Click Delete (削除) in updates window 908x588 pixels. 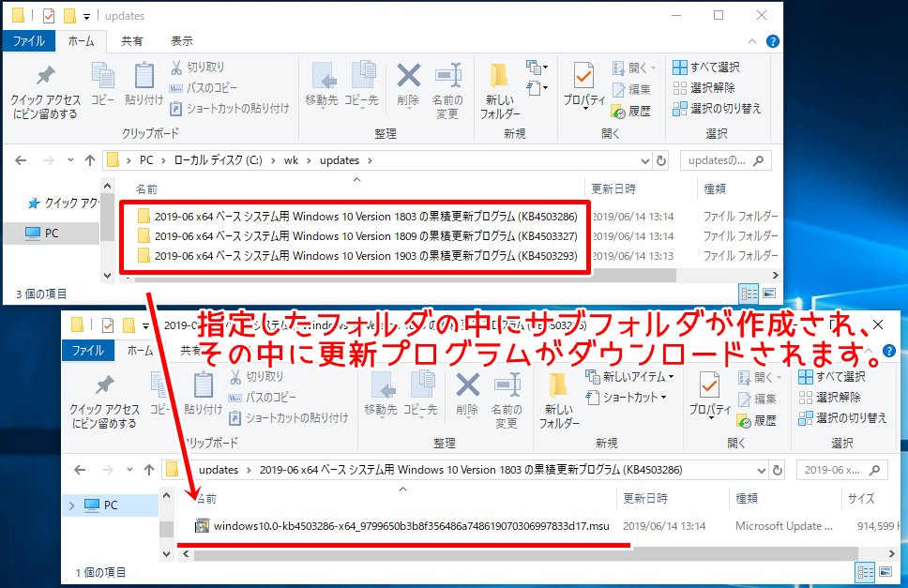coord(408,84)
